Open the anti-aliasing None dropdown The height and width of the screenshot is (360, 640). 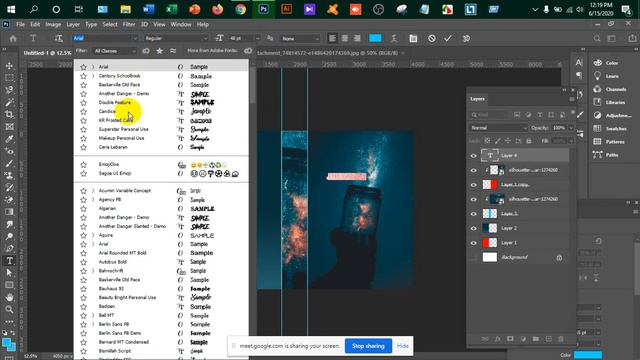coord(300,38)
